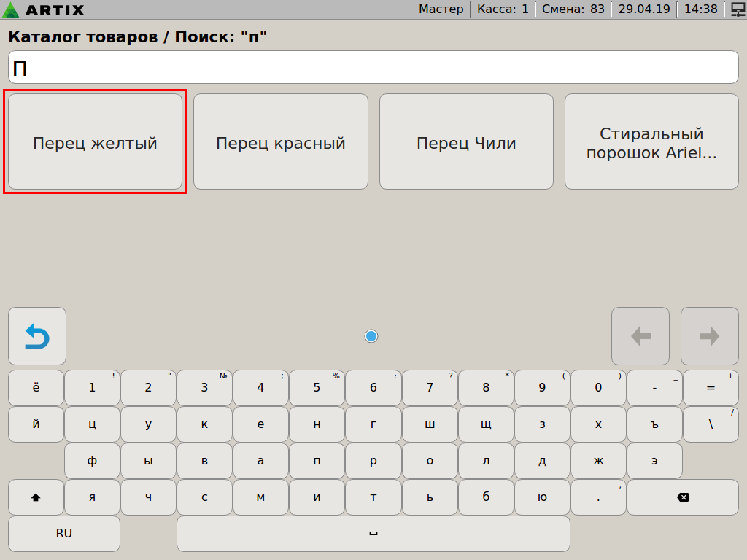The image size is (747, 560).
Task: Select product Перец желтый
Action: tap(95, 142)
